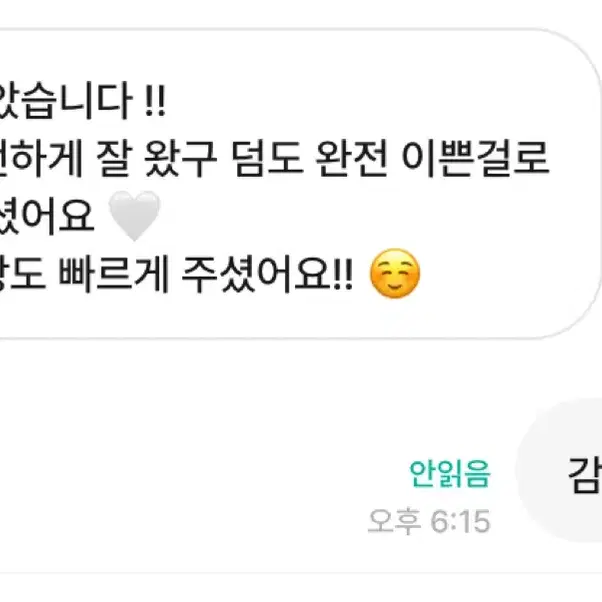Tap the top border of message bubble

pyautogui.click(x=269, y=29)
